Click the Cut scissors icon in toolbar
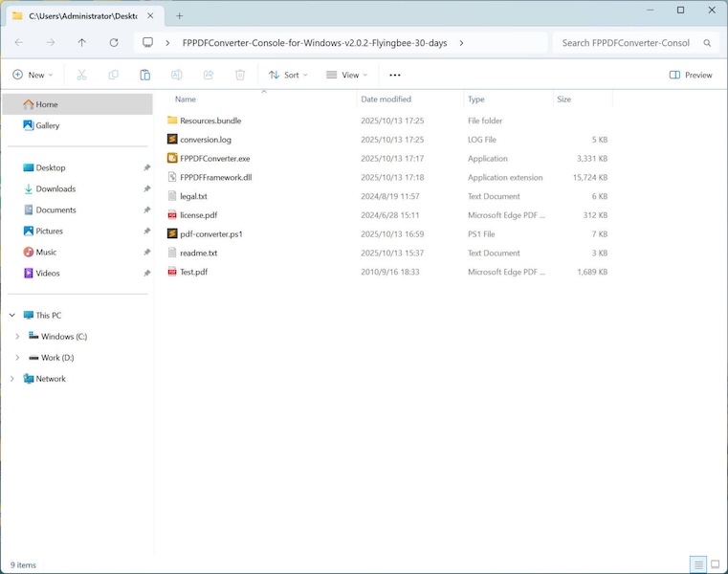 coord(81,75)
